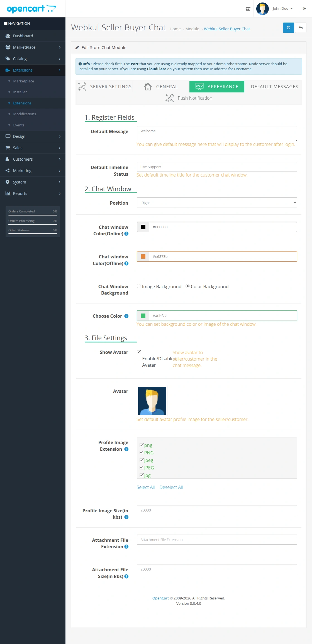
Task: Click the OpenCart logo
Action: tap(31, 9)
